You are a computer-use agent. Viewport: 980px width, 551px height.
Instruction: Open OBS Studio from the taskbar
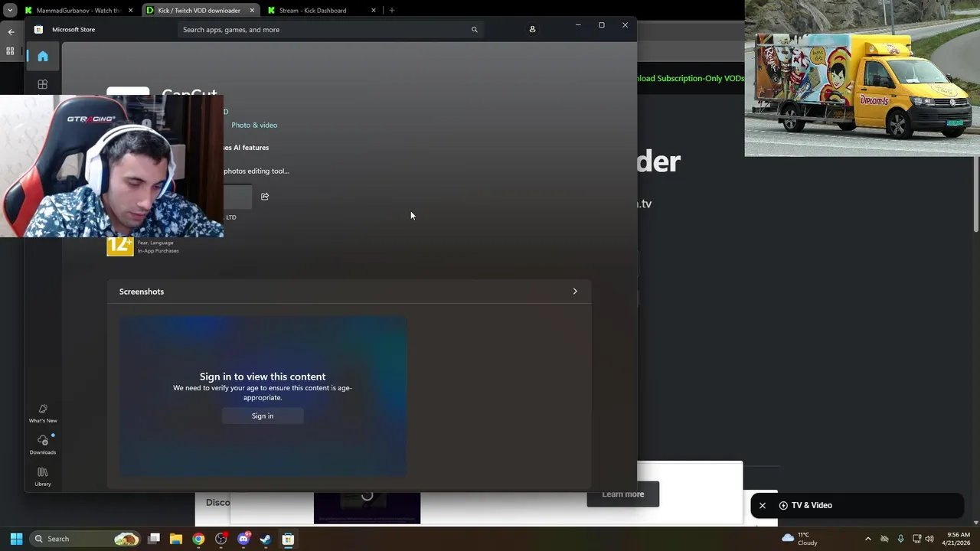pos(221,539)
